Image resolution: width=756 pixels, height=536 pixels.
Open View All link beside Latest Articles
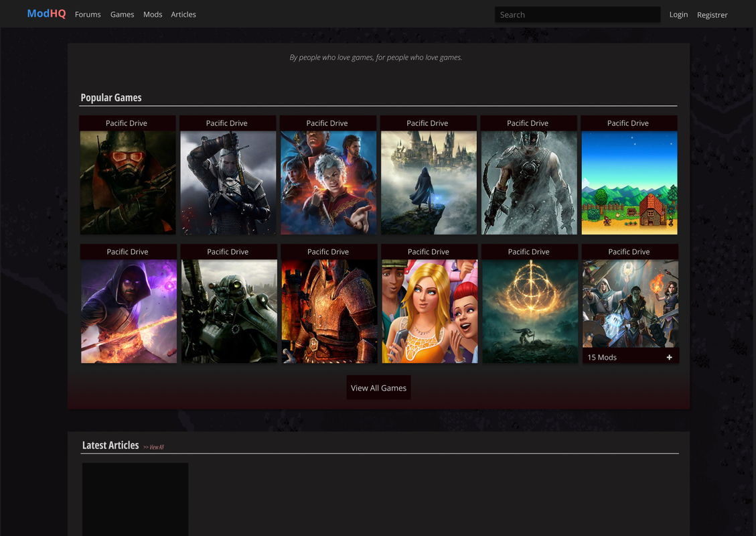pos(154,448)
